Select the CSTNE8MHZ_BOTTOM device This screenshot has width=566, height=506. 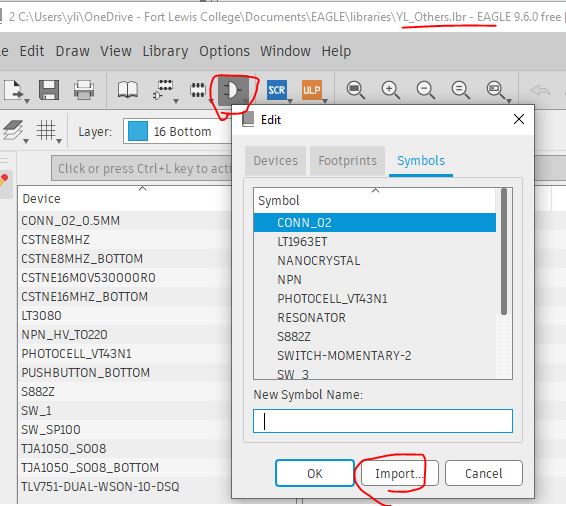(x=125, y=258)
